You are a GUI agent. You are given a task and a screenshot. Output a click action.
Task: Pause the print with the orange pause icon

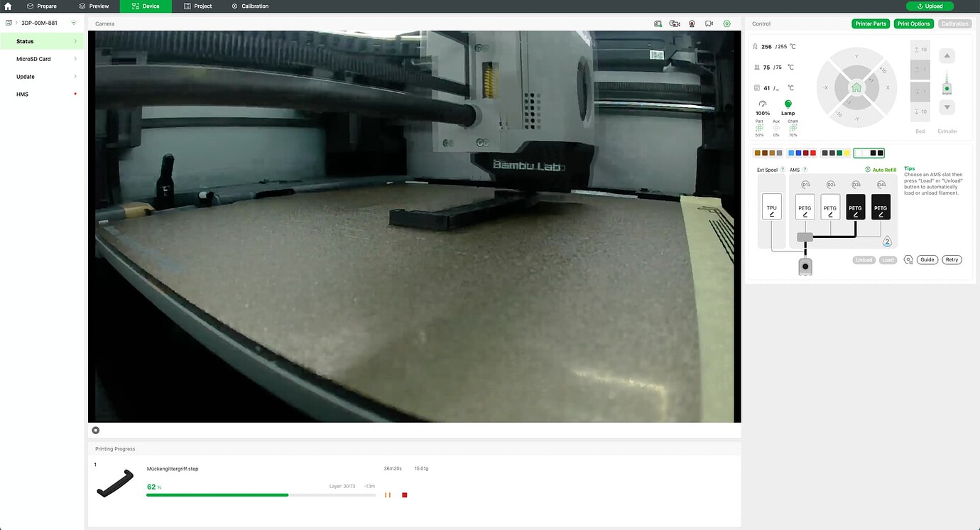pos(388,494)
